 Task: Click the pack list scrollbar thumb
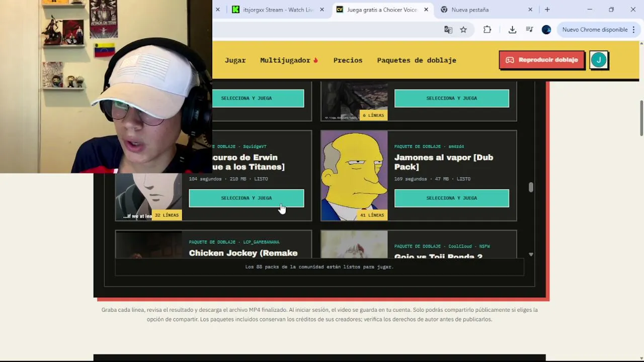click(531, 187)
